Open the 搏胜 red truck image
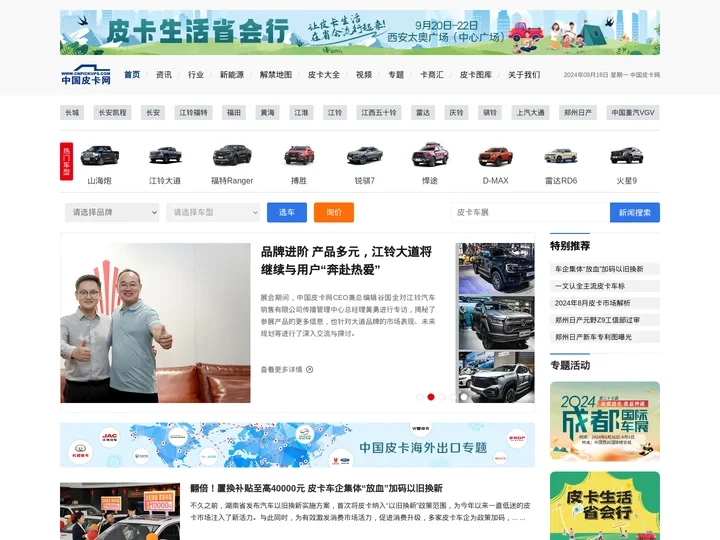This screenshot has width=720, height=540. (x=299, y=155)
